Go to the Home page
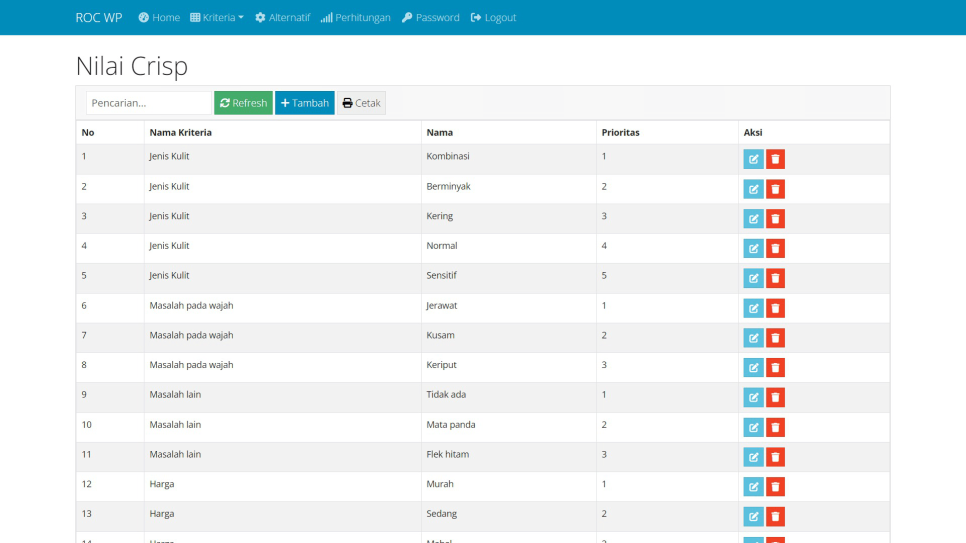Screen dimensions: 966x543 pos(159,18)
